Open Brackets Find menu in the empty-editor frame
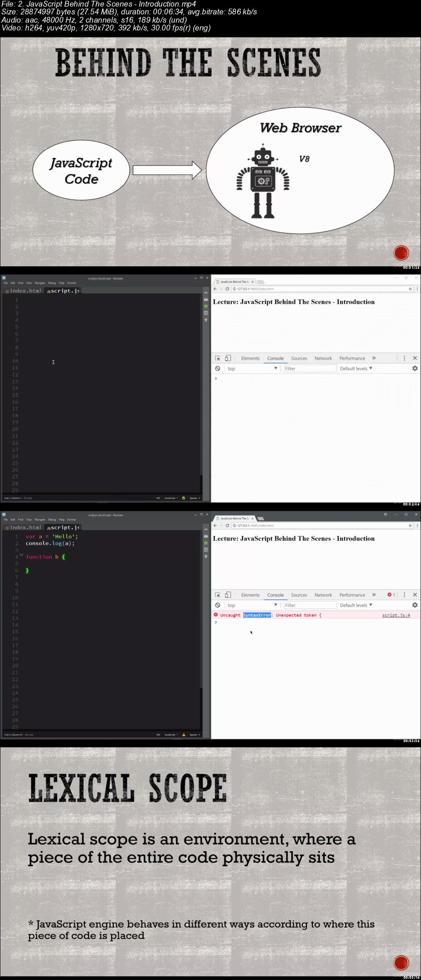Screen dimensions: 421x980 tap(21, 283)
